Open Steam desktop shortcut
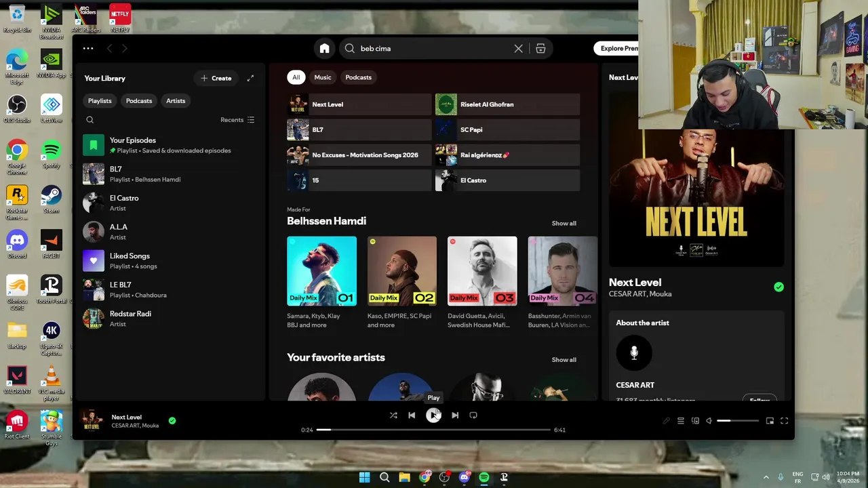Image resolution: width=868 pixels, height=488 pixels. click(x=51, y=200)
